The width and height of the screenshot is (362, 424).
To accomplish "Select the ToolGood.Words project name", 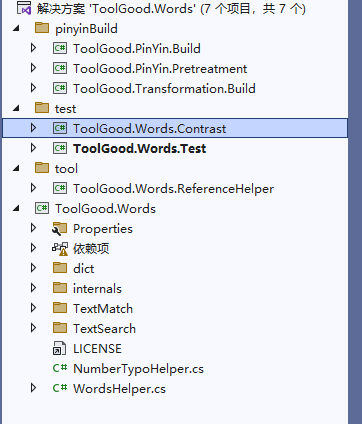I will click(x=105, y=209).
